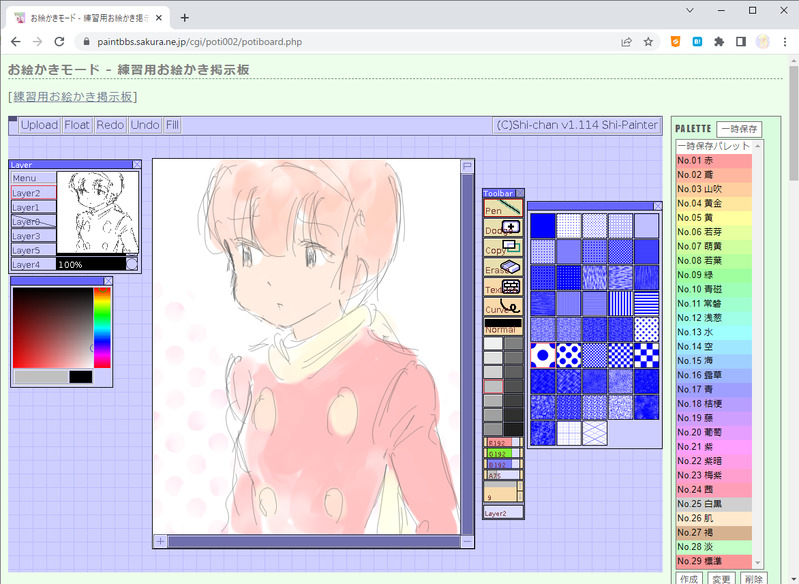Click the rainbow hue strip
The image size is (799, 584).
click(x=102, y=327)
